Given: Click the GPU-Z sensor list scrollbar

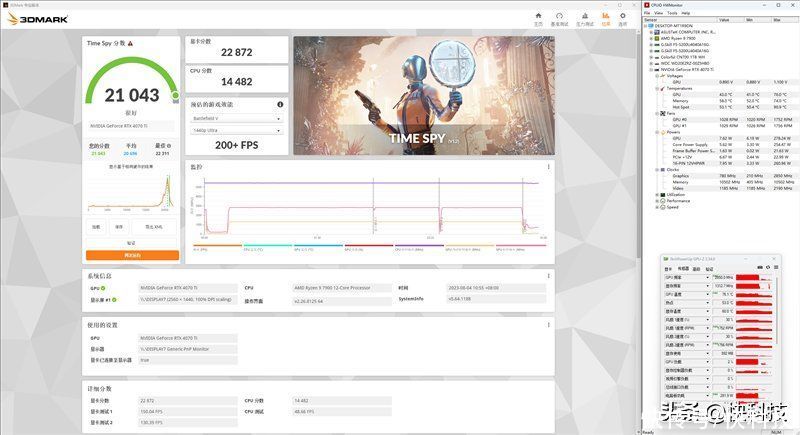Looking at the screenshot, I should point(777,311).
